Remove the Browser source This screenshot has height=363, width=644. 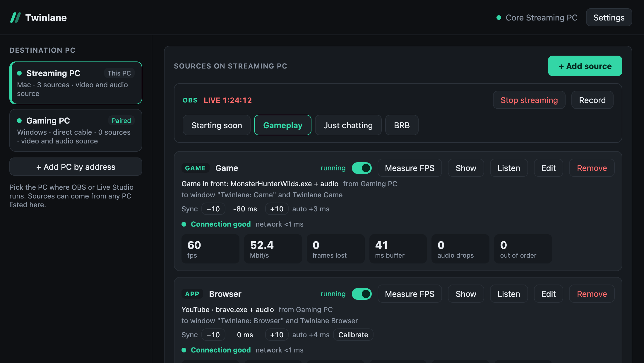click(x=592, y=294)
